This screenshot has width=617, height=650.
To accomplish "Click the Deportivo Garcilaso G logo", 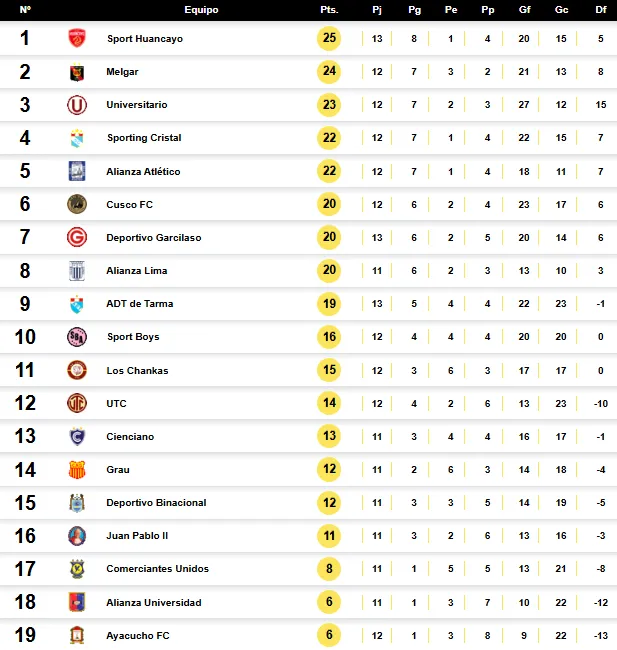I will (x=77, y=238).
